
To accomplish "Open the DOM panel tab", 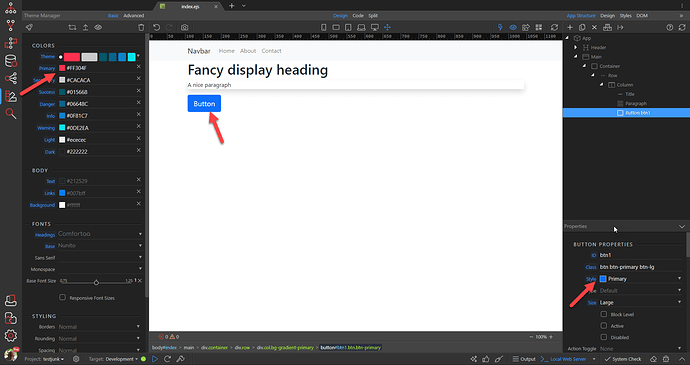I will click(642, 15).
